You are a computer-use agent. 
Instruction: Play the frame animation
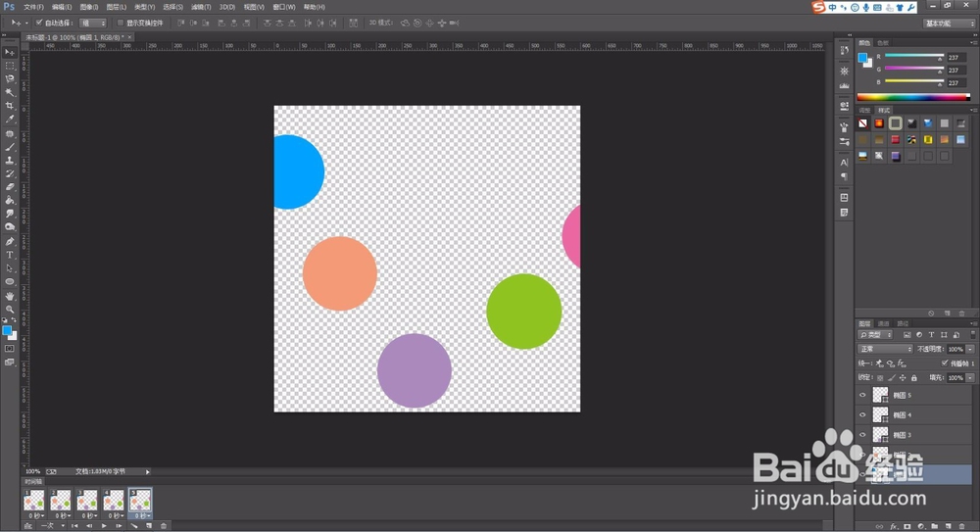104,526
